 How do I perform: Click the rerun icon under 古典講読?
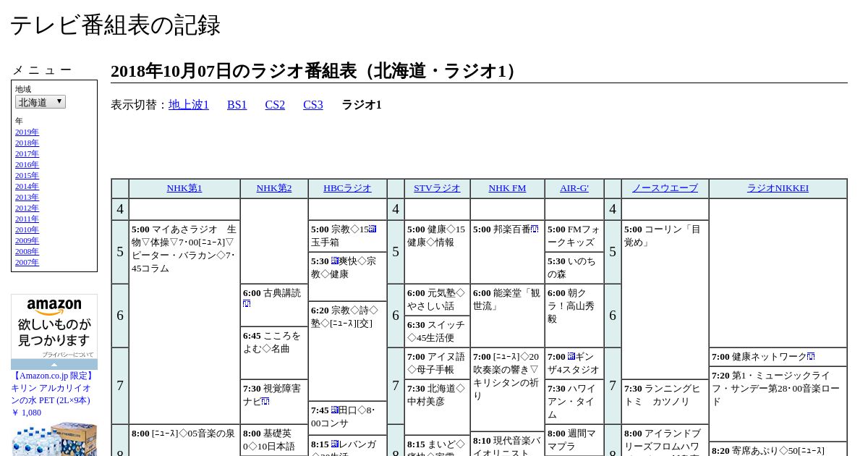[247, 304]
